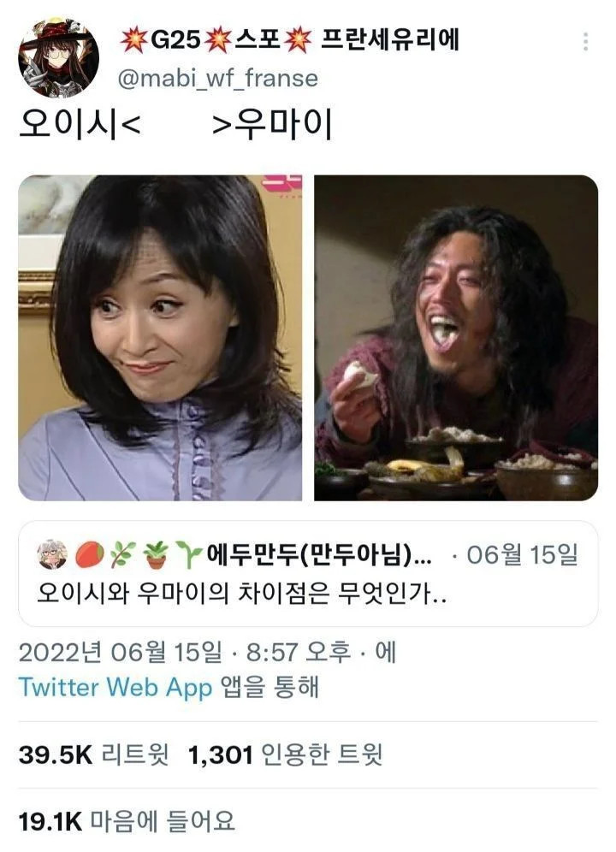This screenshot has height=852, width=616.
Task: Click the herb emoji in quoted name
Action: [122, 555]
